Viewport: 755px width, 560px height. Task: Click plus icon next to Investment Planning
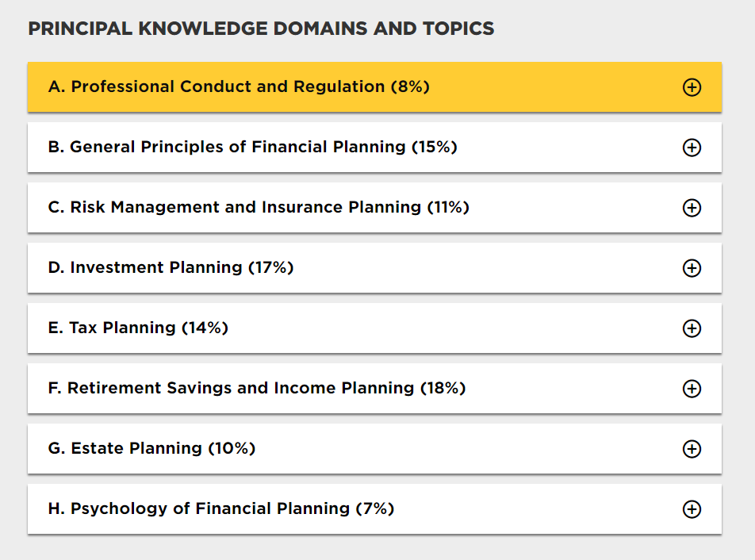tap(692, 268)
